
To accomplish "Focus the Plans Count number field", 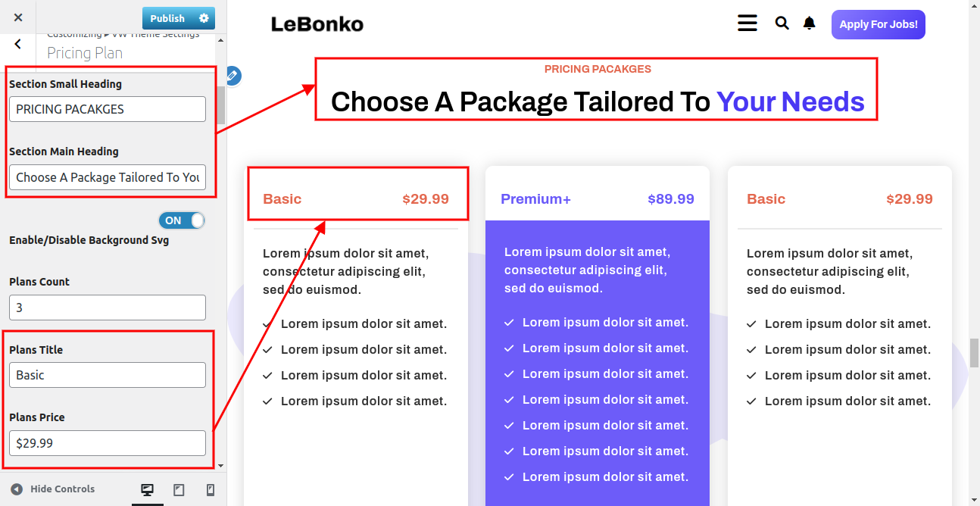I will (108, 308).
